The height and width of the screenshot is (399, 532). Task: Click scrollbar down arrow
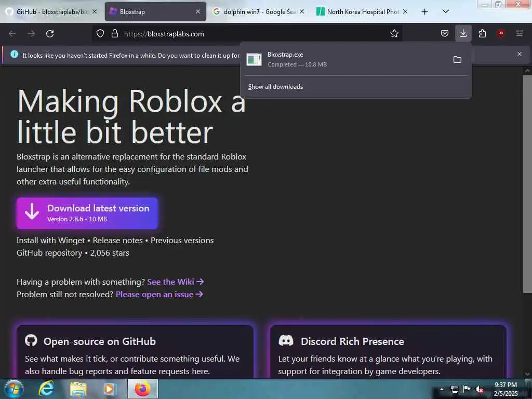(x=527, y=374)
